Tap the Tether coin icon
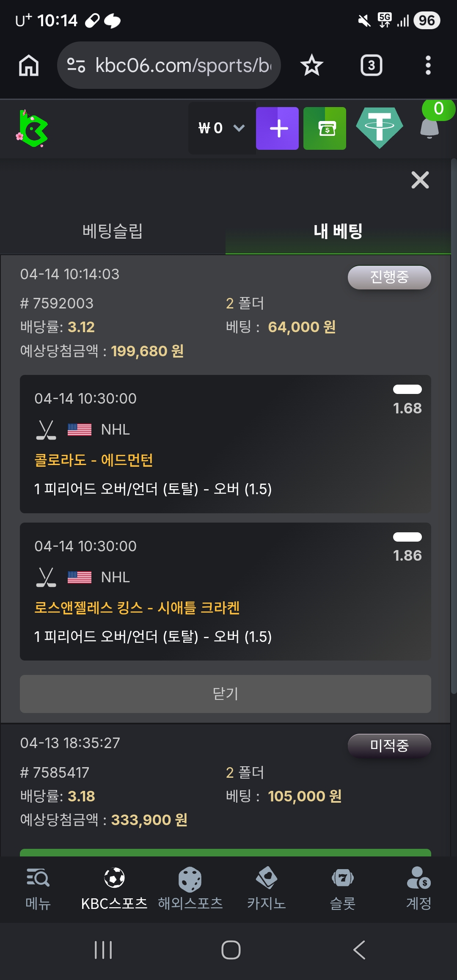This screenshot has height=980, width=457. [x=379, y=128]
